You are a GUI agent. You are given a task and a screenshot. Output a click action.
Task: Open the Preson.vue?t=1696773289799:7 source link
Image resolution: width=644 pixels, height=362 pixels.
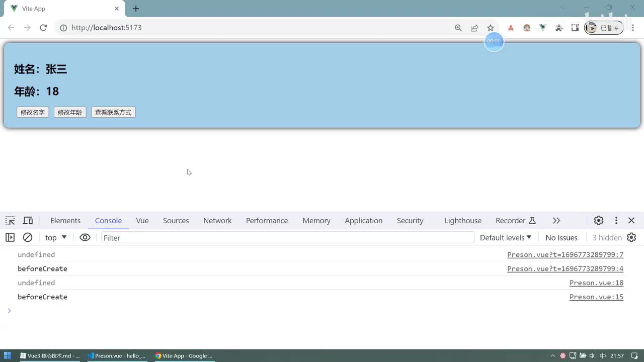click(565, 255)
